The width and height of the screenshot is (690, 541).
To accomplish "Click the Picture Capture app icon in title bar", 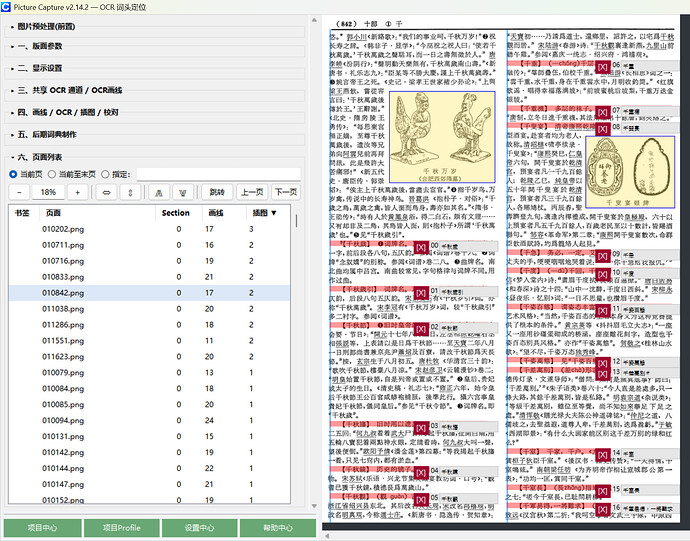I will tap(6, 7).
